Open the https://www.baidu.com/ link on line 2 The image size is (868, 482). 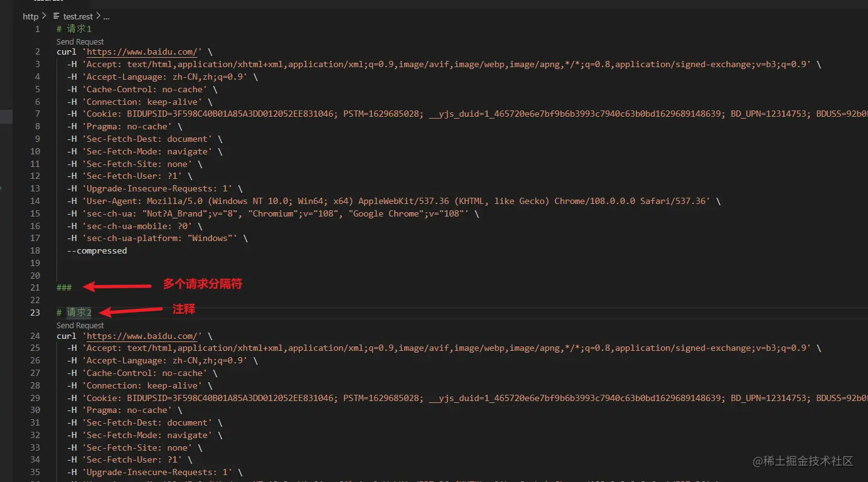(142, 51)
